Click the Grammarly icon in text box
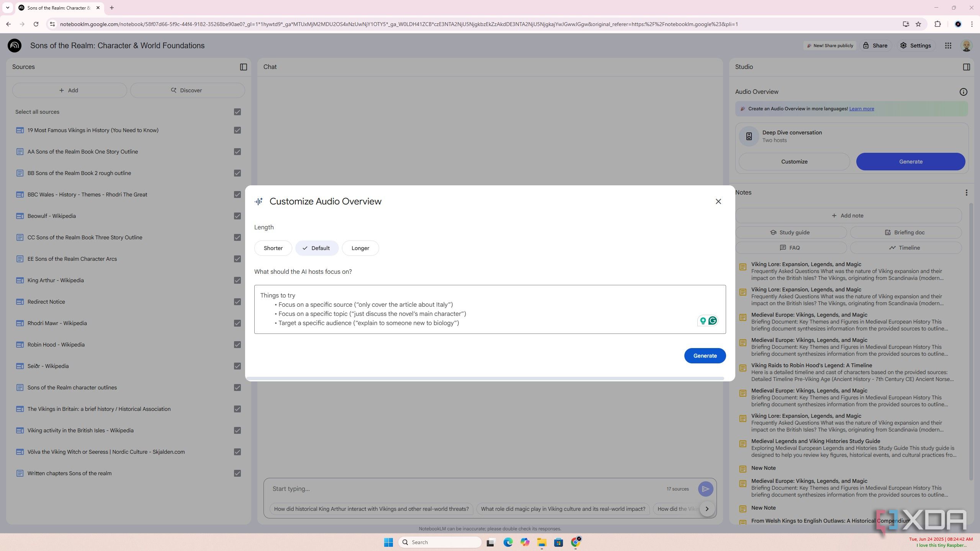The height and width of the screenshot is (551, 980). click(x=712, y=320)
